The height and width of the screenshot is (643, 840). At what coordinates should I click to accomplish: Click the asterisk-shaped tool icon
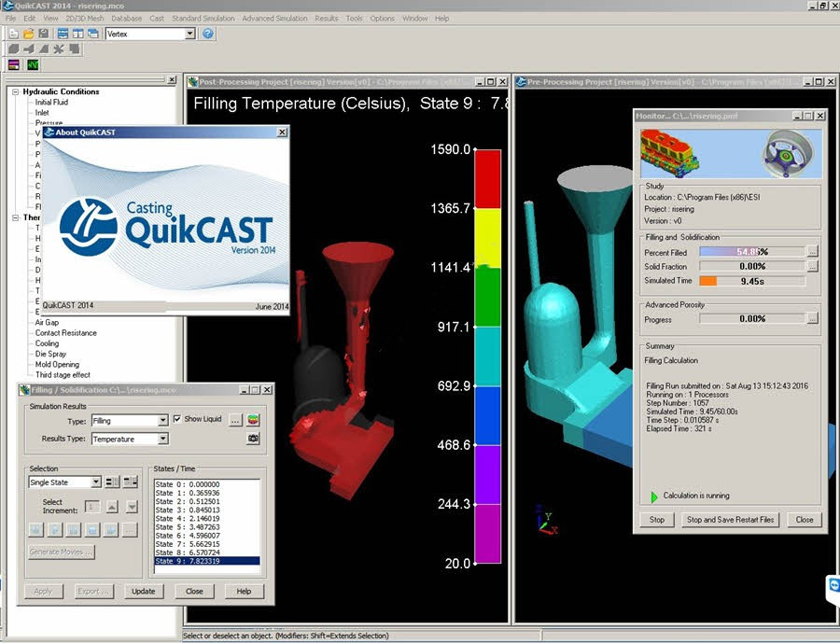coord(59,49)
